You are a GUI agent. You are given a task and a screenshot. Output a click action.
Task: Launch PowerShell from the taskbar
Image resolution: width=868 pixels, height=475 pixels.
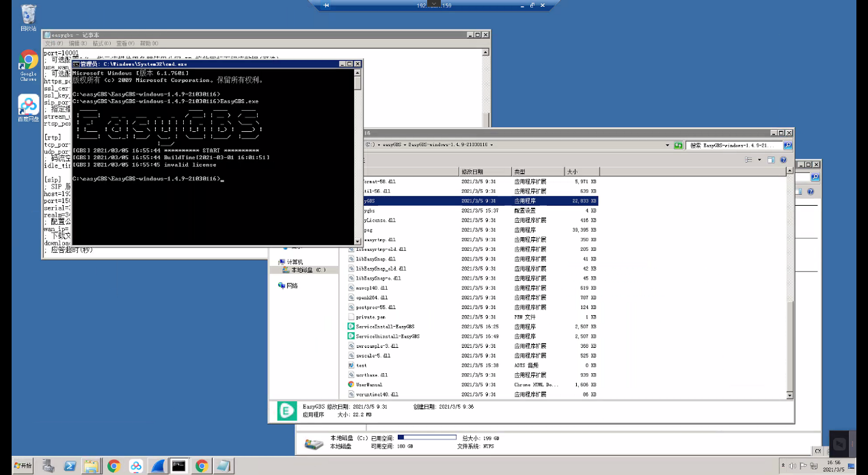(x=70, y=466)
